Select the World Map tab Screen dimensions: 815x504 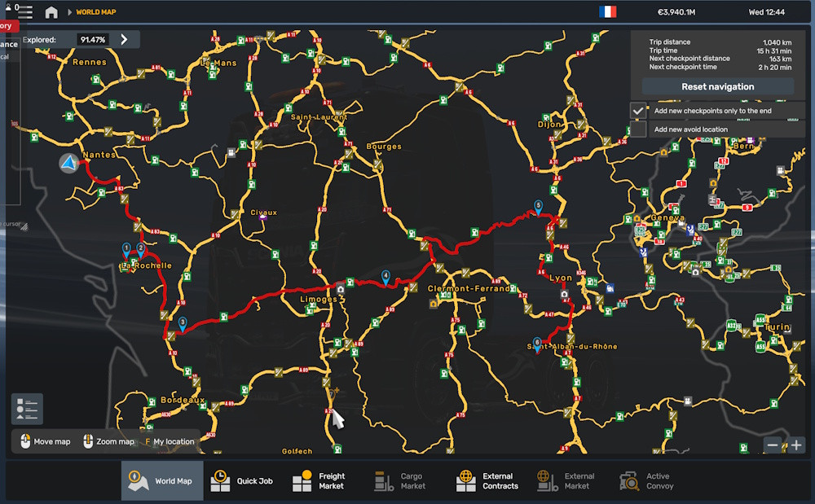(x=162, y=480)
